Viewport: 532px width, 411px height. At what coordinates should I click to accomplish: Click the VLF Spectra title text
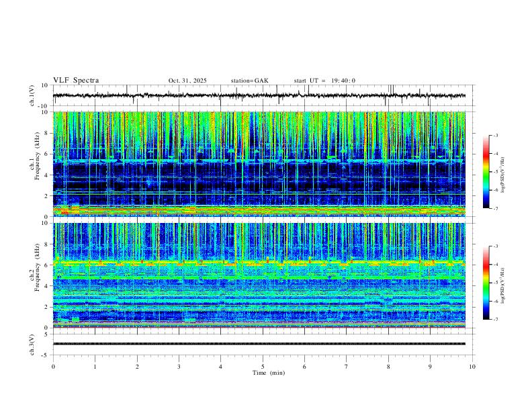coord(76,81)
